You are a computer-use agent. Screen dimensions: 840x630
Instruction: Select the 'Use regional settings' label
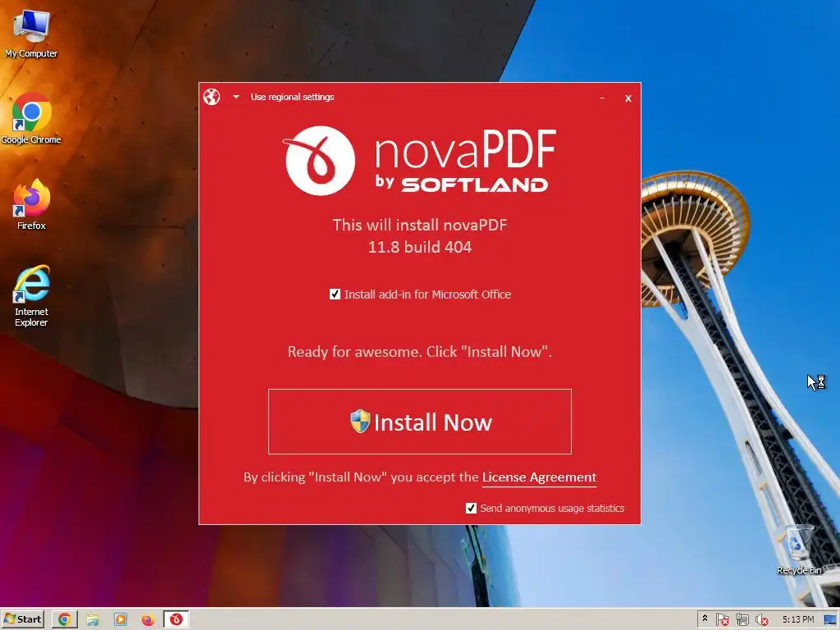tap(292, 97)
